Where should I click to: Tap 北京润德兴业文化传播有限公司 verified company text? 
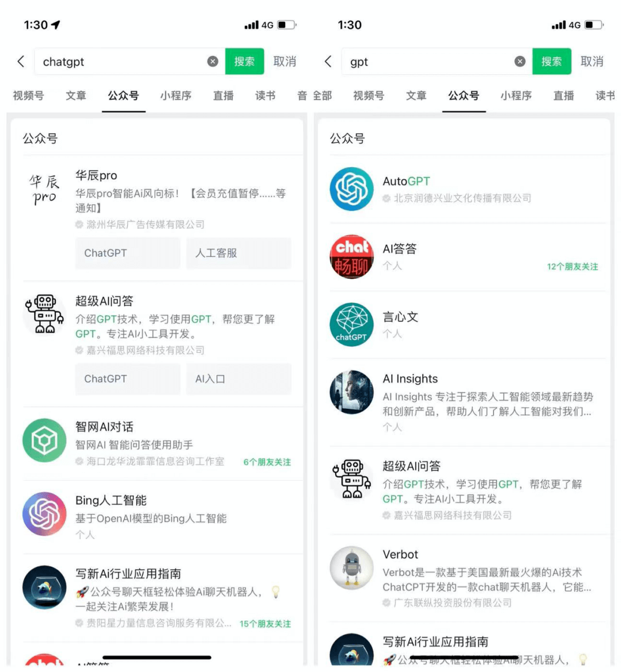pos(462,198)
